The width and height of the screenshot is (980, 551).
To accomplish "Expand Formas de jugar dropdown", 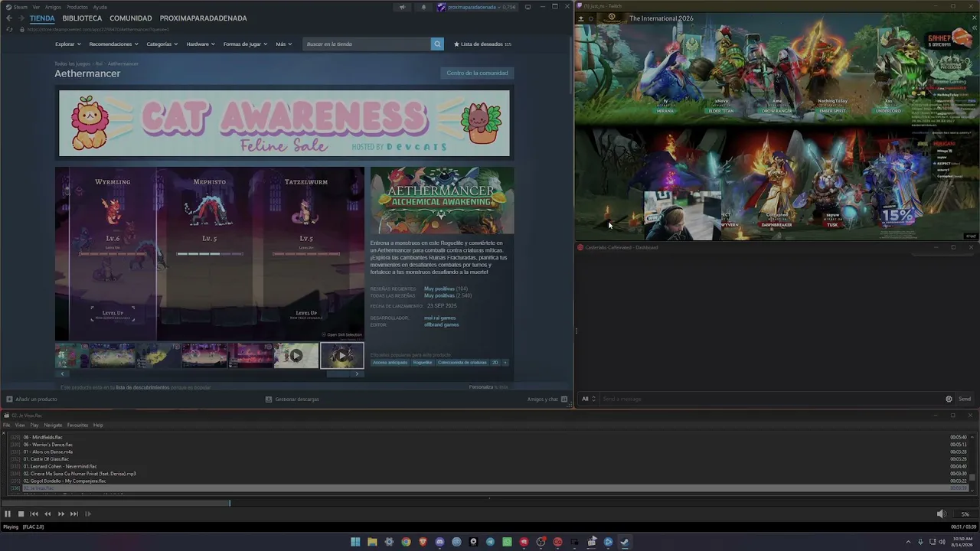I will 245,44.
